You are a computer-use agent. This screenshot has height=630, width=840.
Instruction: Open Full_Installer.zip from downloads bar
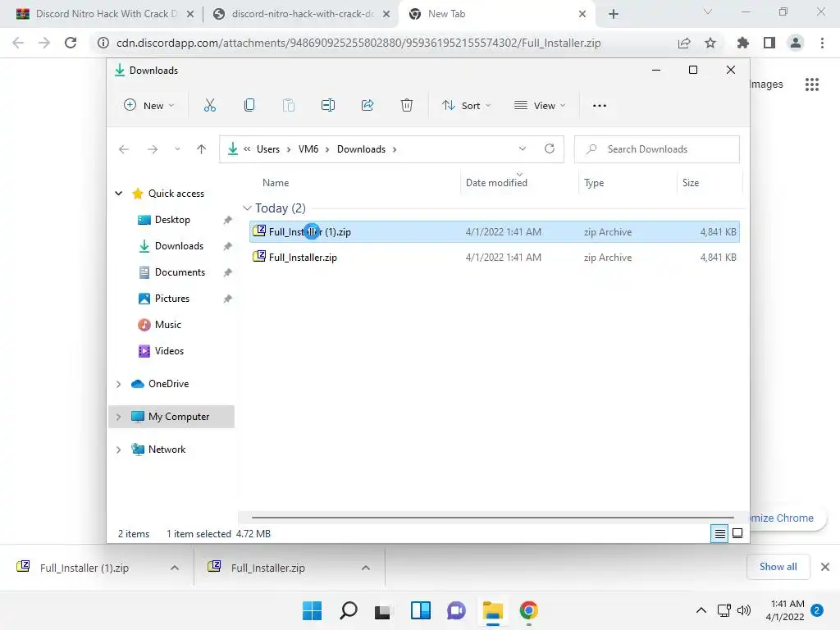[x=268, y=568]
